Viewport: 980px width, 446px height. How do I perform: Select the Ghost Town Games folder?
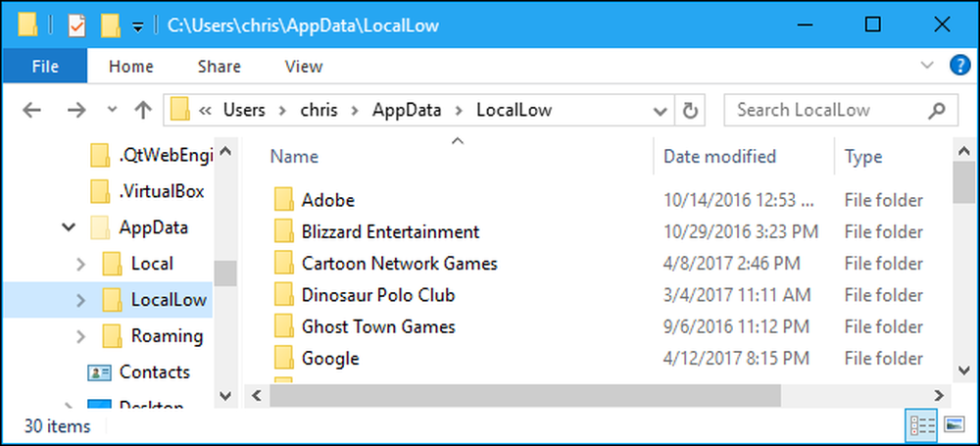[x=378, y=326]
